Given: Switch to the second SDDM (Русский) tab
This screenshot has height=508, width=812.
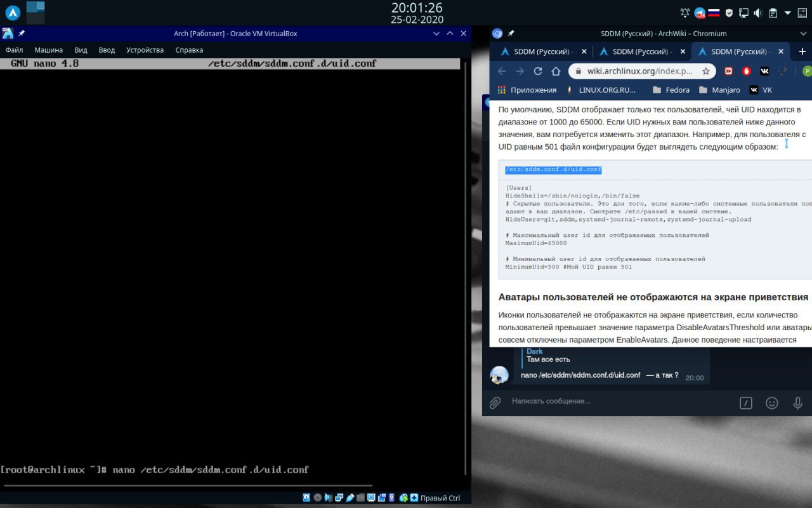Looking at the screenshot, I should [x=636, y=51].
